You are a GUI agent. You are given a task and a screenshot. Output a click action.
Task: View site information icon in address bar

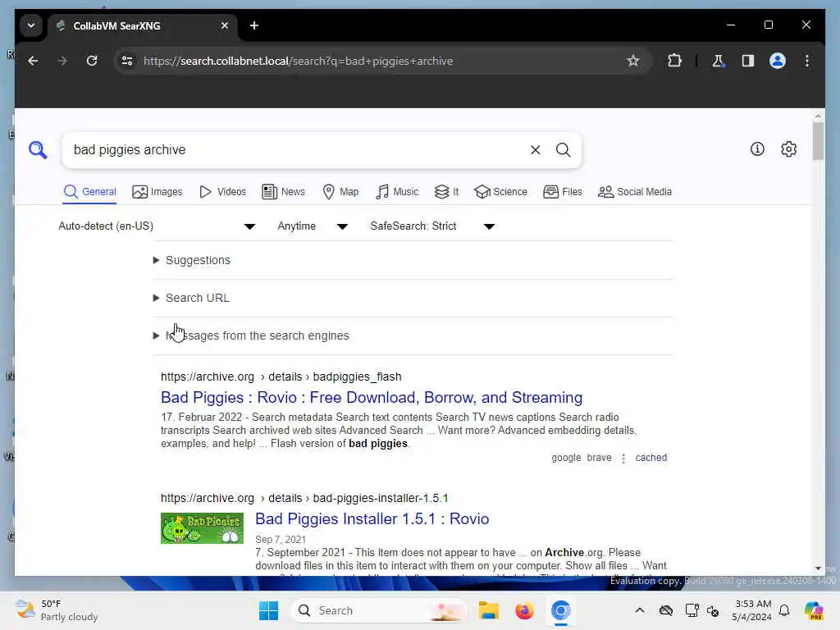(127, 61)
